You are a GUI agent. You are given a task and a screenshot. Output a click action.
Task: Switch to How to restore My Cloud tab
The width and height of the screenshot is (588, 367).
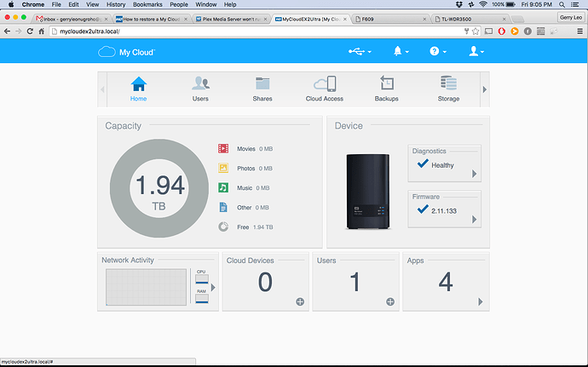point(152,19)
